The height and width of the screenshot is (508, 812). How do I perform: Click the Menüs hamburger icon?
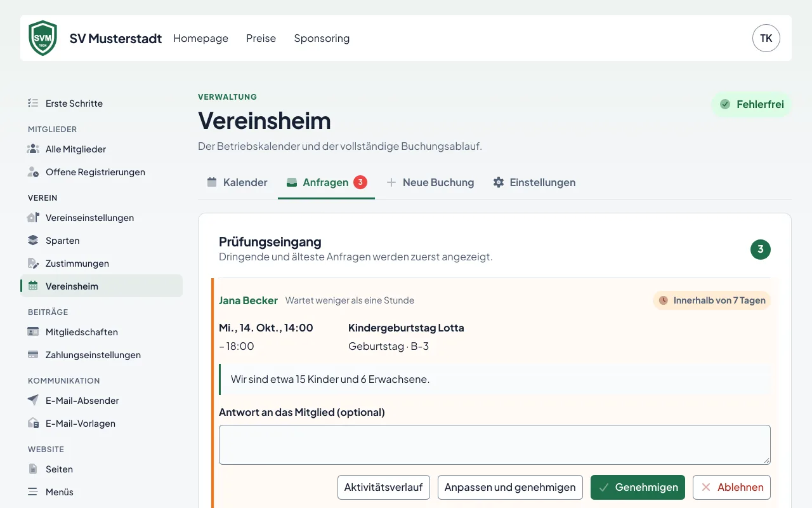(33, 491)
